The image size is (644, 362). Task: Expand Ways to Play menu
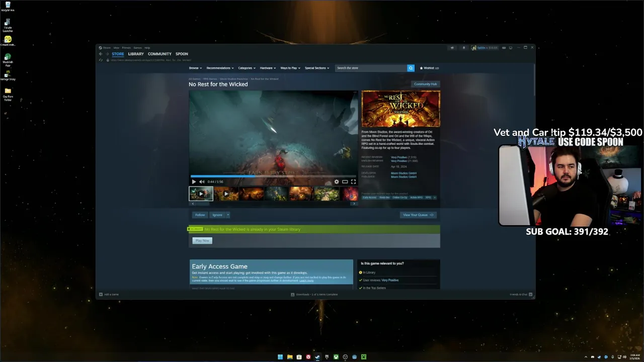[x=290, y=68]
